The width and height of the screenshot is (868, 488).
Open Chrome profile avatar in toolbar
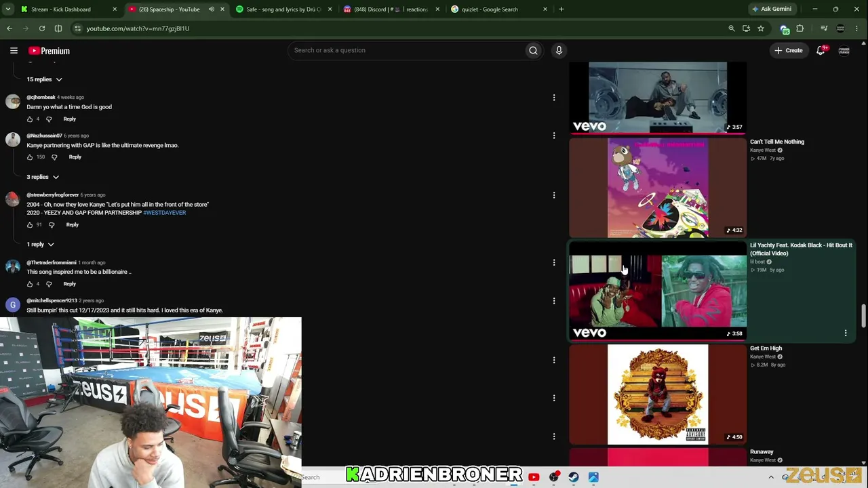tap(841, 28)
